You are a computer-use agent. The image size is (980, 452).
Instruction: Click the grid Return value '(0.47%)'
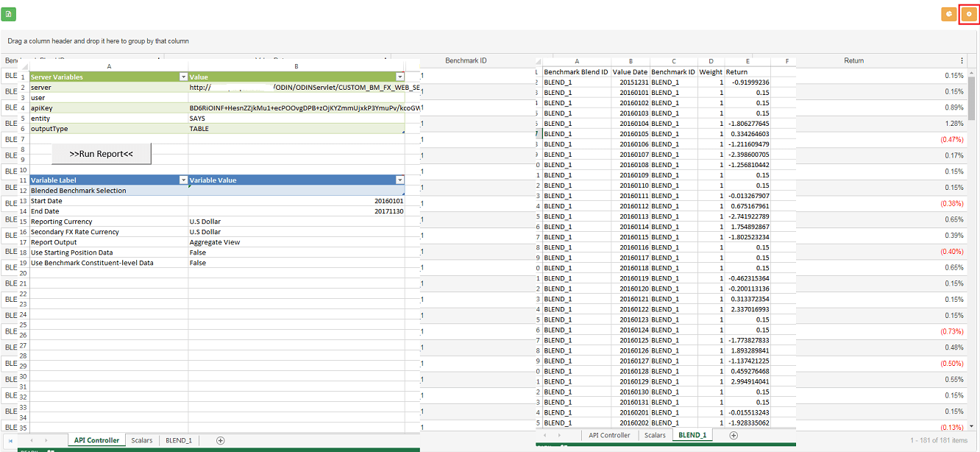[x=951, y=139]
